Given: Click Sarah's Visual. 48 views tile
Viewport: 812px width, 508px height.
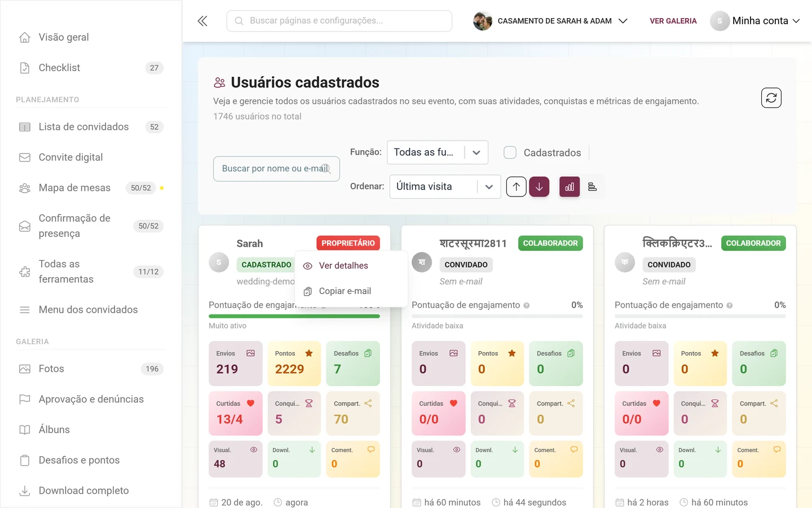Looking at the screenshot, I should (x=236, y=459).
